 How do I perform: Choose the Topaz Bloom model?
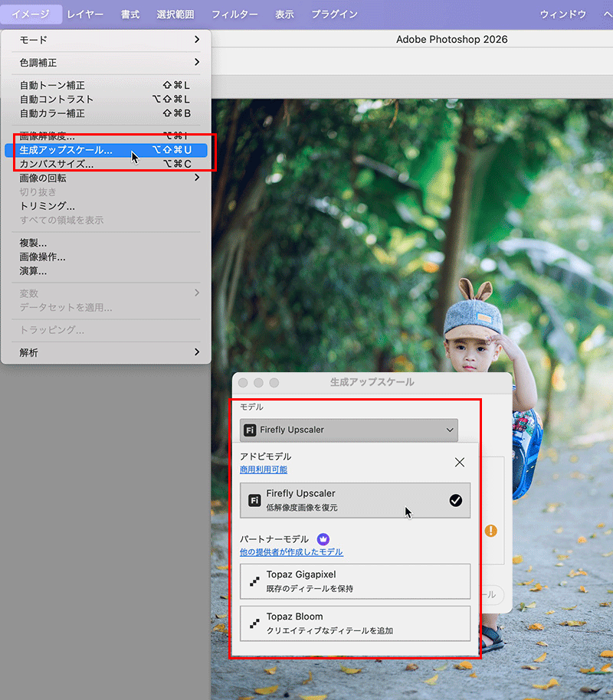point(354,623)
